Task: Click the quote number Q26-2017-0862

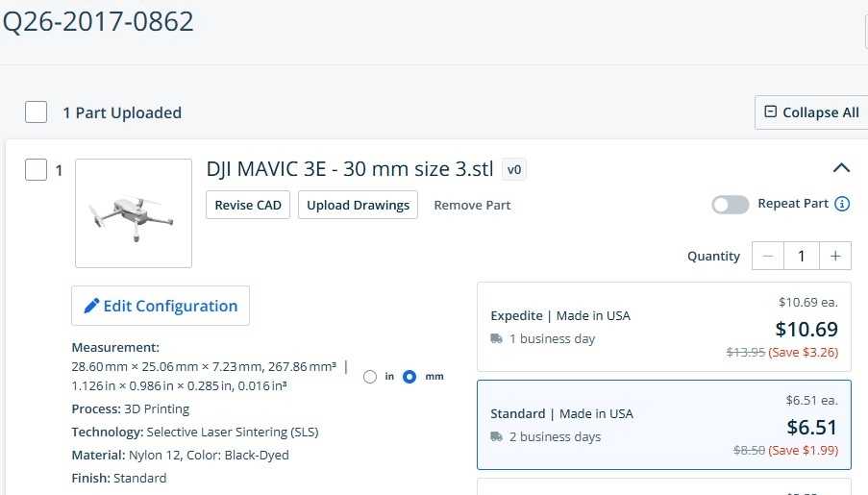Action: tap(98, 21)
